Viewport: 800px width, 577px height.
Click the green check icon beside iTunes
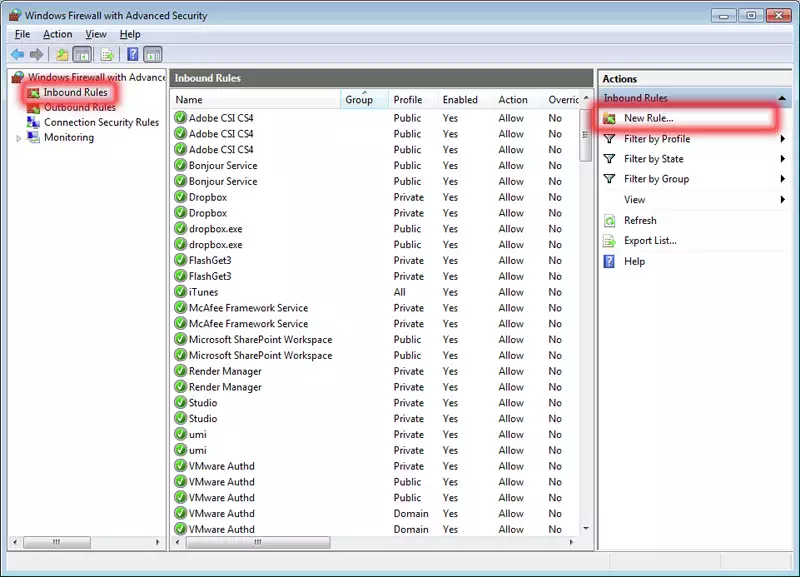180,292
